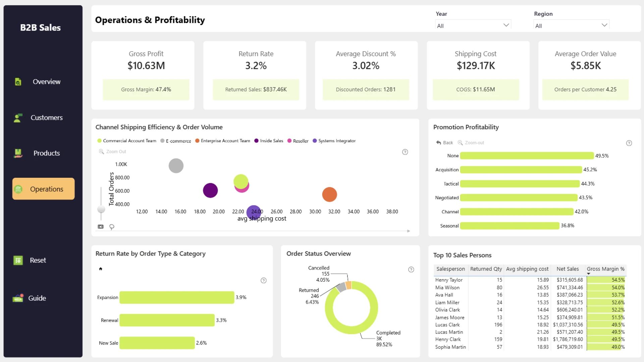Sort table by Avg shipping cost header
The height and width of the screenshot is (362, 644).
(527, 269)
